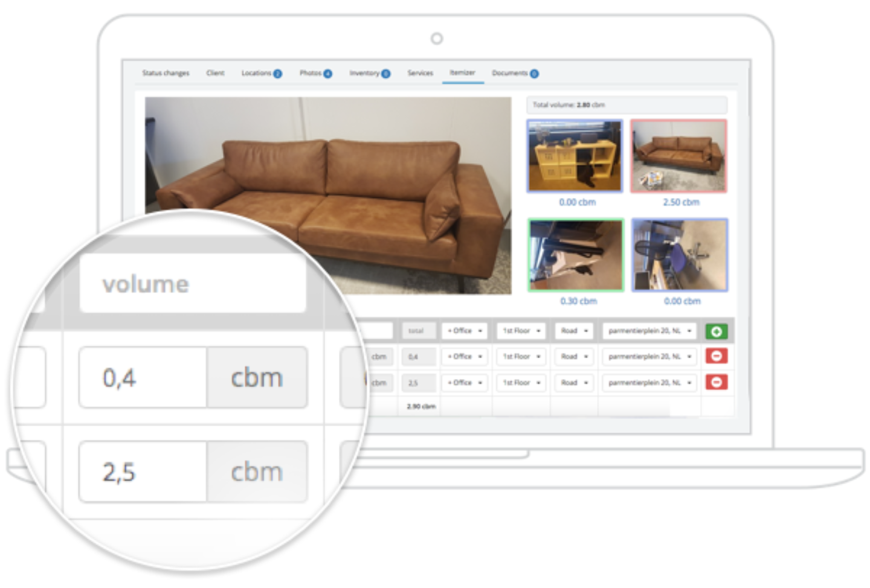Open the Road dropdown in the 2,5 row

pos(574,383)
